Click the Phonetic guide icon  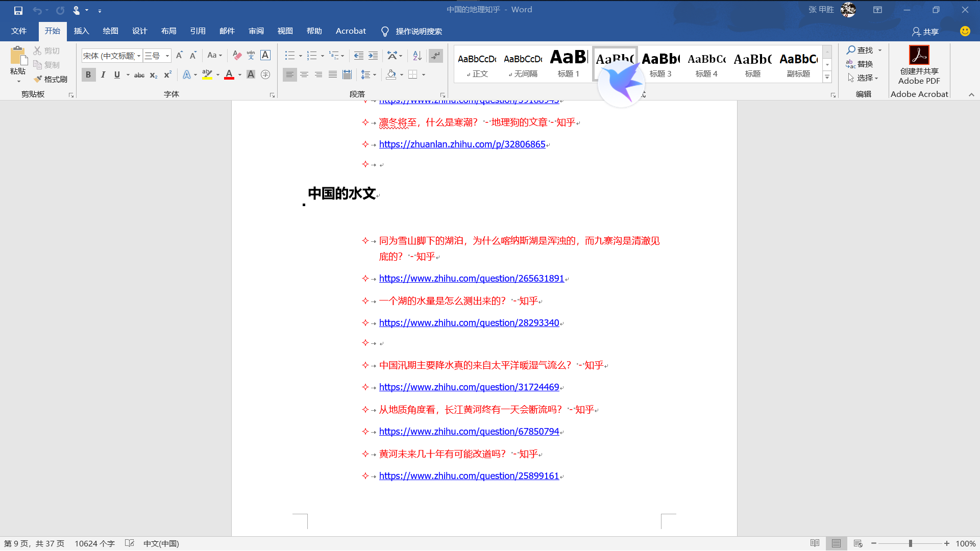251,55
